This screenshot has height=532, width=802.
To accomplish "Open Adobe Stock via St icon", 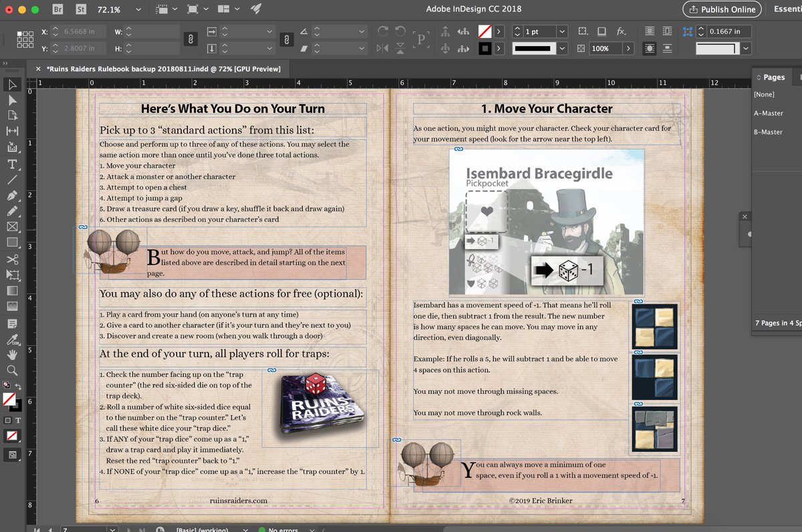I will coord(82,9).
